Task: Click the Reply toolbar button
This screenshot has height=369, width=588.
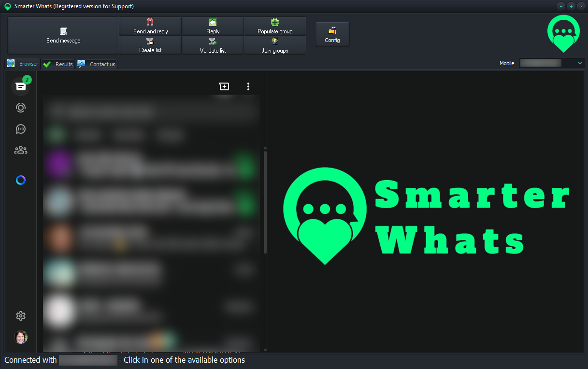Action: tap(213, 26)
